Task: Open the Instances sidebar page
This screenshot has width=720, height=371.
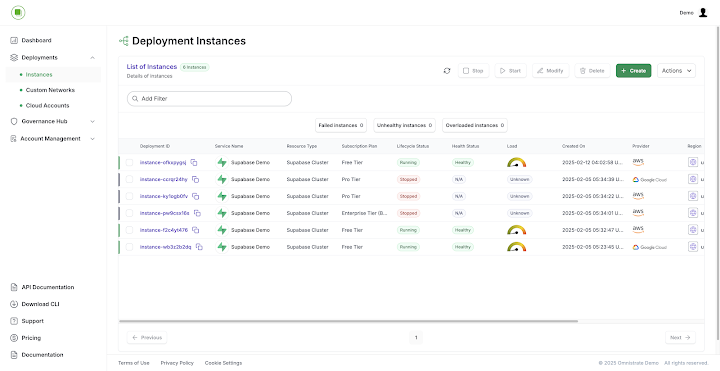Action: click(x=53, y=74)
